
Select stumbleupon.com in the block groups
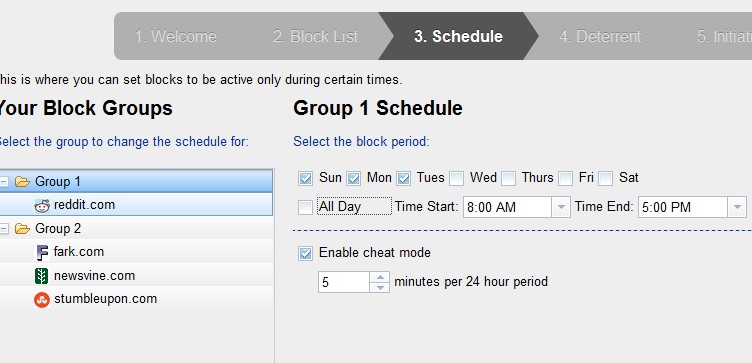pyautogui.click(x=106, y=299)
